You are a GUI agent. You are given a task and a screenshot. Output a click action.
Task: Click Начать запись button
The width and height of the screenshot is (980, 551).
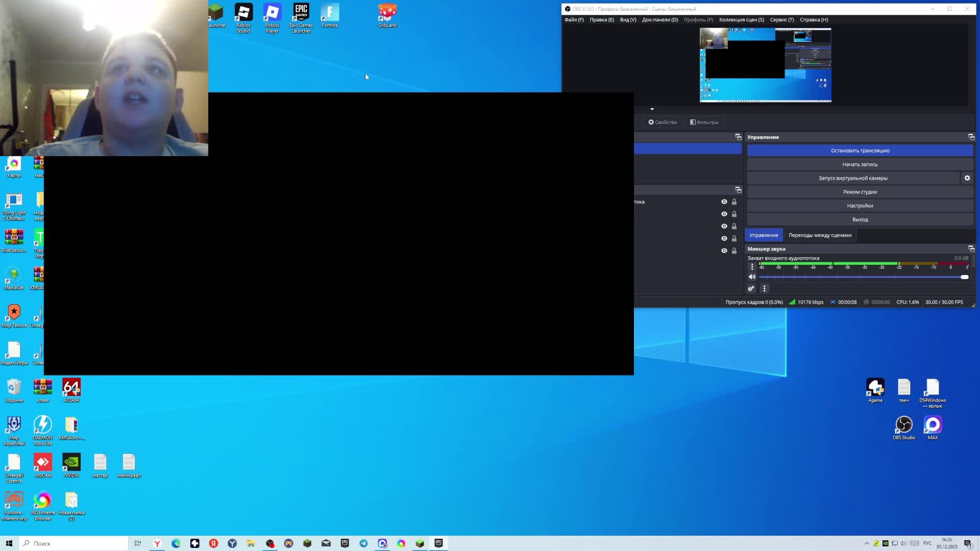tap(860, 164)
